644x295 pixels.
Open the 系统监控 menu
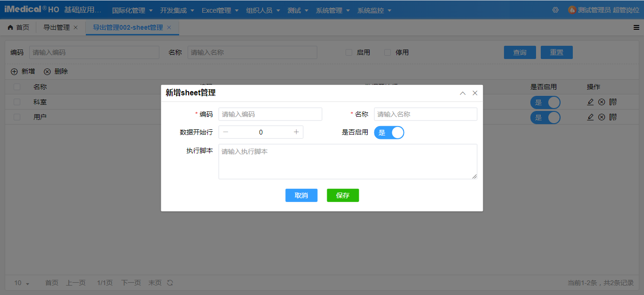pos(371,9)
